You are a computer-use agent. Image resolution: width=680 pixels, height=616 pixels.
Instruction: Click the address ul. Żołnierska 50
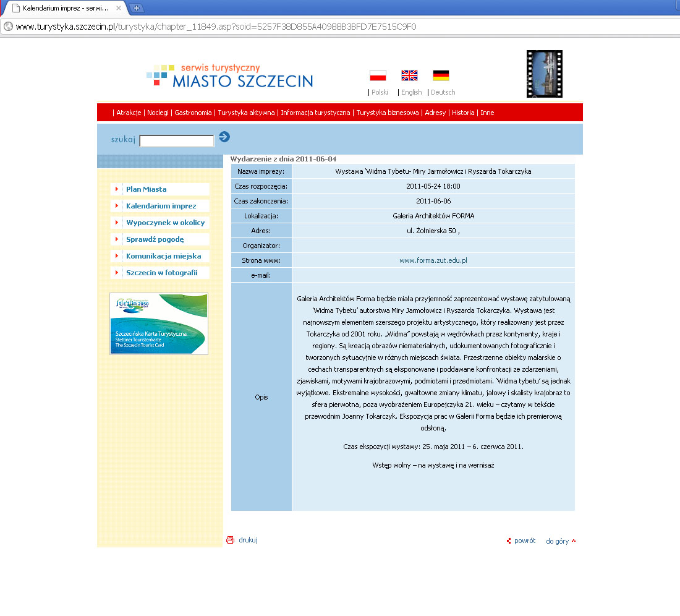(x=433, y=231)
